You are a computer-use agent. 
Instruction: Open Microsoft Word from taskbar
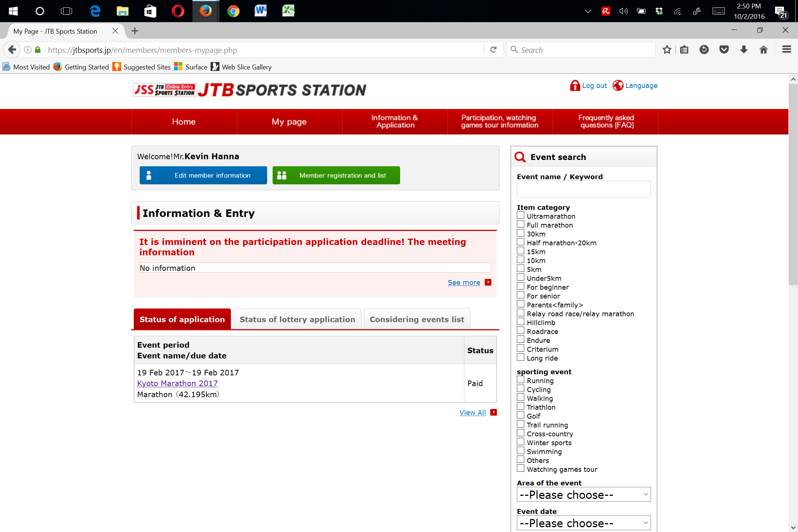[260, 11]
